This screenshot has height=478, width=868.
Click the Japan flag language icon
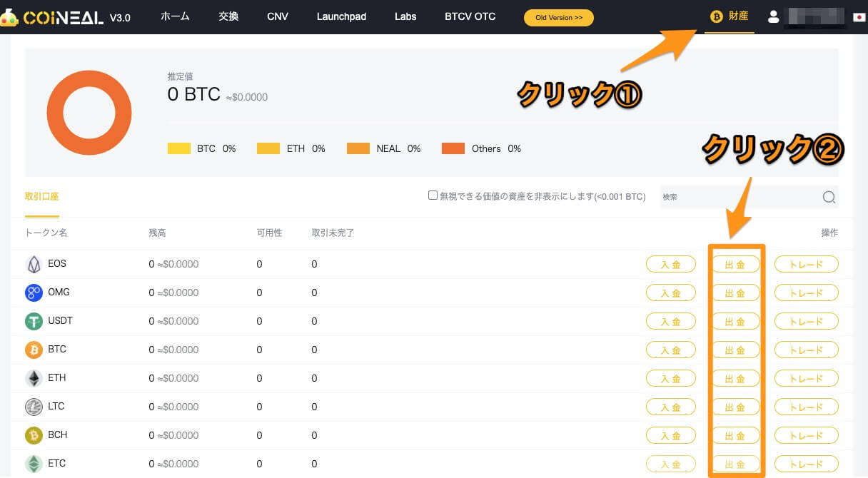[859, 17]
